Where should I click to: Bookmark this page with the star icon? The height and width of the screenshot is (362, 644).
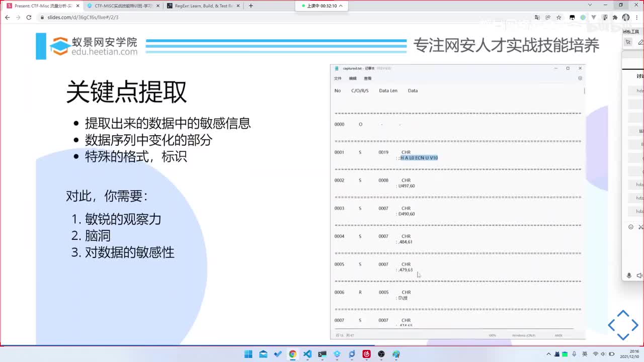click(x=558, y=17)
